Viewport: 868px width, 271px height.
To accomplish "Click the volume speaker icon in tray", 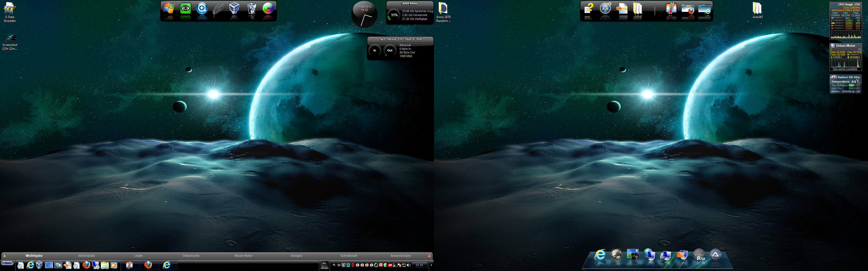I will 409,265.
